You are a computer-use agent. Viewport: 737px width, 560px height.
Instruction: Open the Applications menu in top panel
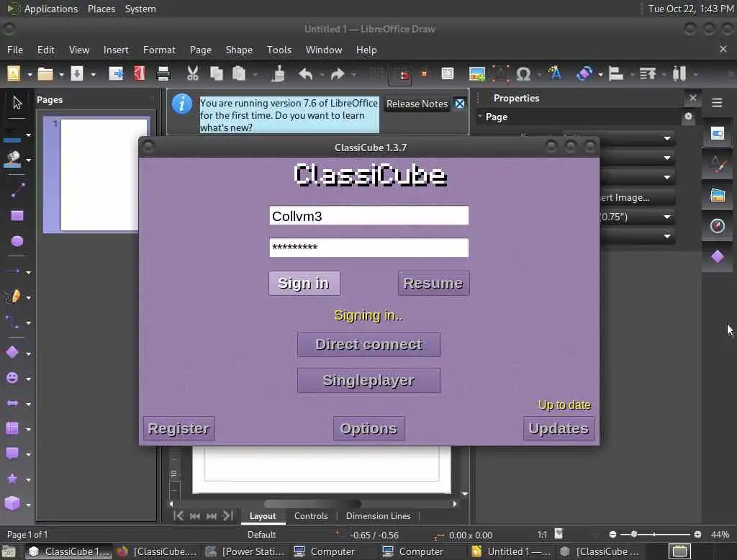coord(51,9)
